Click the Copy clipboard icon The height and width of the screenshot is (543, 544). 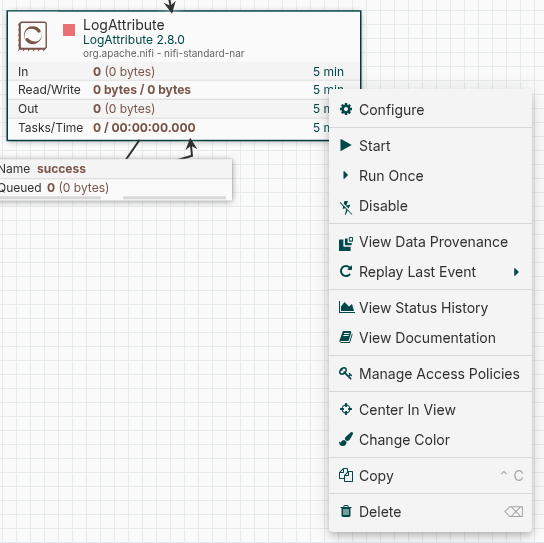point(346,475)
